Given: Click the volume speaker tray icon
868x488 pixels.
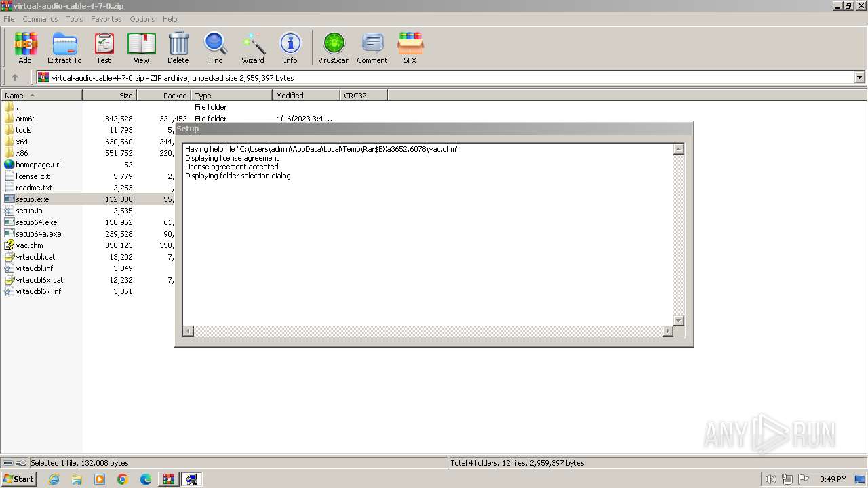Looking at the screenshot, I should 771,479.
